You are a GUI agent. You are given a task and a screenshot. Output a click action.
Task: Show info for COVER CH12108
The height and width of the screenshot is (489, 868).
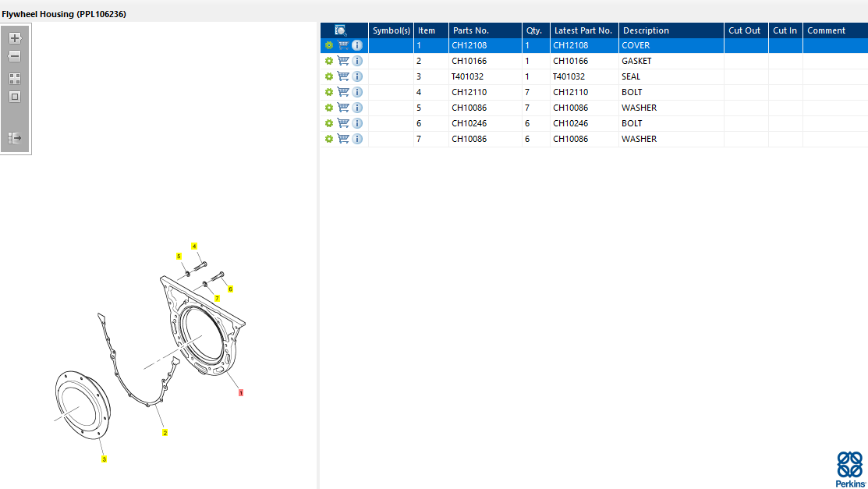[x=357, y=45]
